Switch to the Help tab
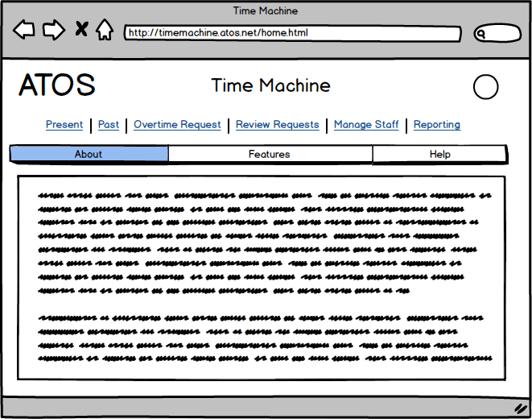 (x=439, y=154)
